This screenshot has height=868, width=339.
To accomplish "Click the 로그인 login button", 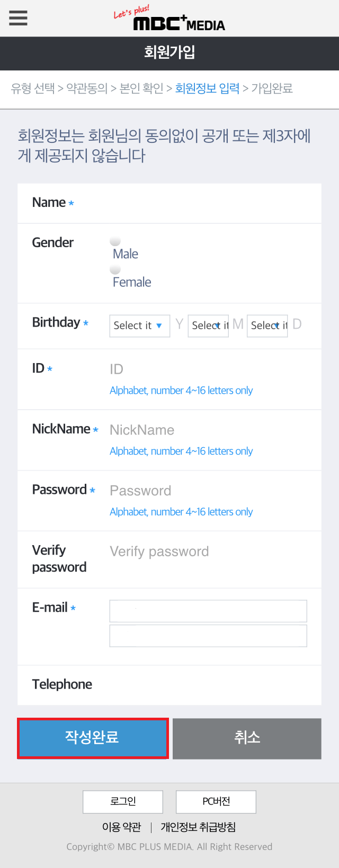I will point(123,802).
